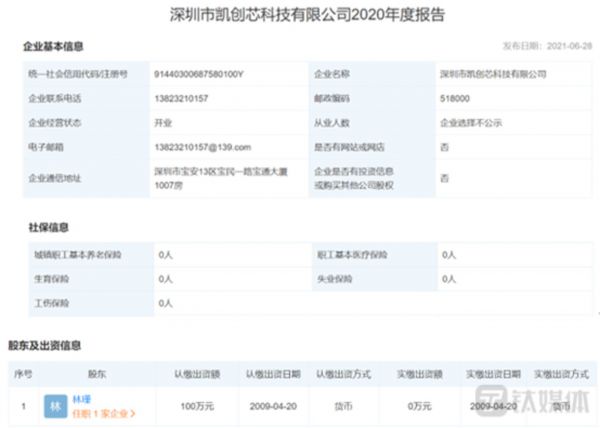Image resolution: width=600 pixels, height=428 pixels.
Task: Select the 股东及出资信息 section heading
Action: (45, 345)
